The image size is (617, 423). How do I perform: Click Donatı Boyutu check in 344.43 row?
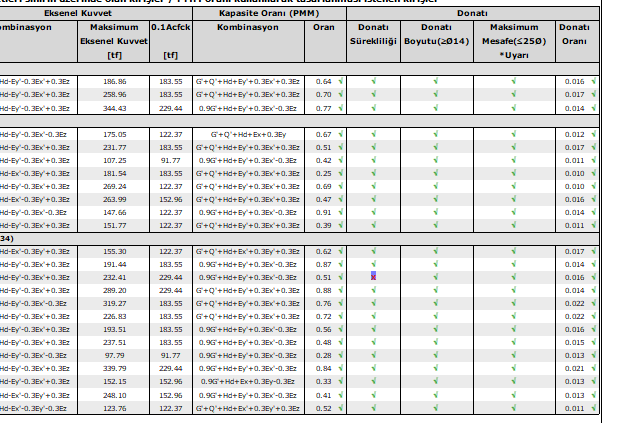pyautogui.click(x=436, y=106)
